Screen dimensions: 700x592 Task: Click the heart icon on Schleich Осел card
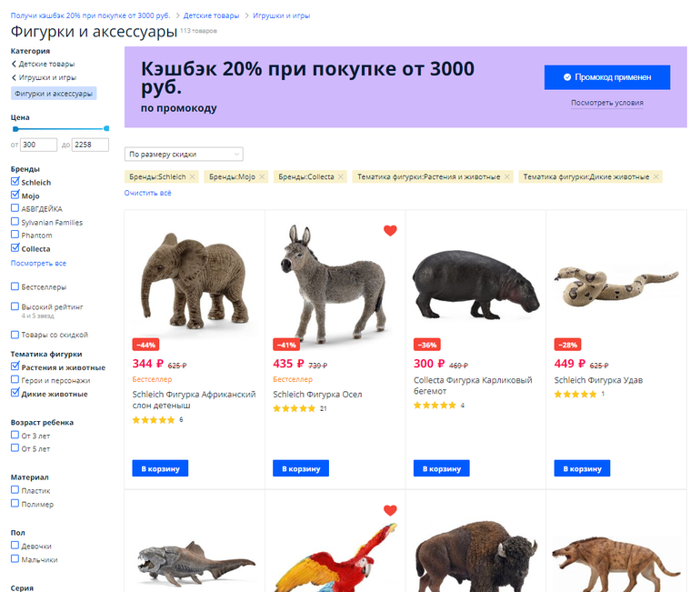point(390,231)
